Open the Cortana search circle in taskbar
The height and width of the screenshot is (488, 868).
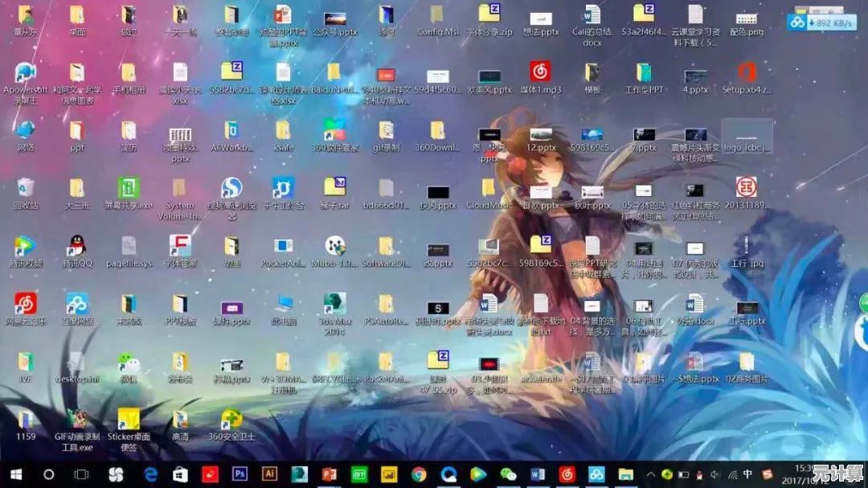point(48,474)
